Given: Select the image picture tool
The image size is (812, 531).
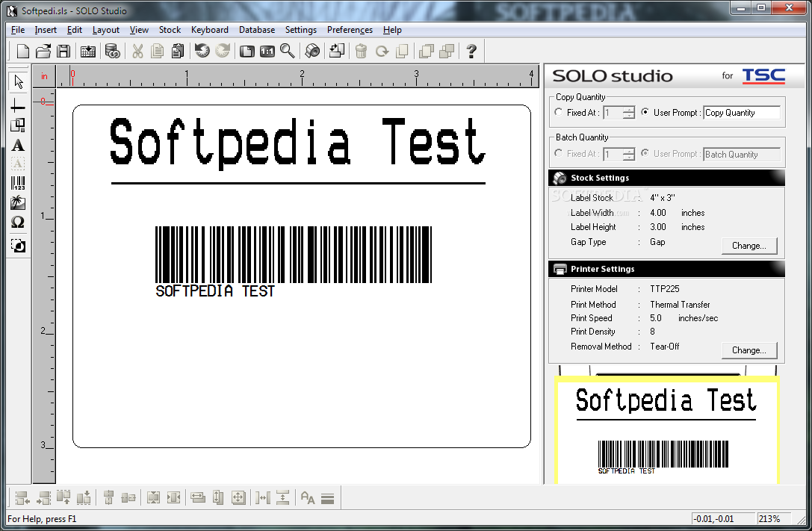Looking at the screenshot, I should [x=18, y=203].
